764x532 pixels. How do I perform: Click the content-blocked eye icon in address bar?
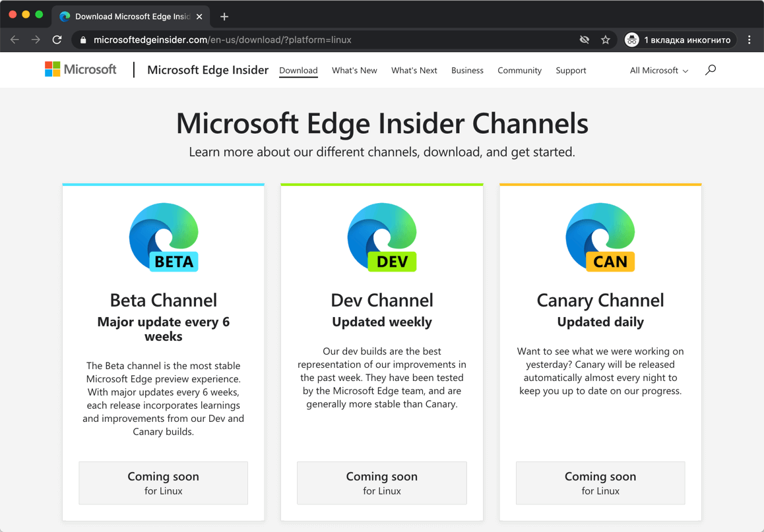[x=584, y=40]
